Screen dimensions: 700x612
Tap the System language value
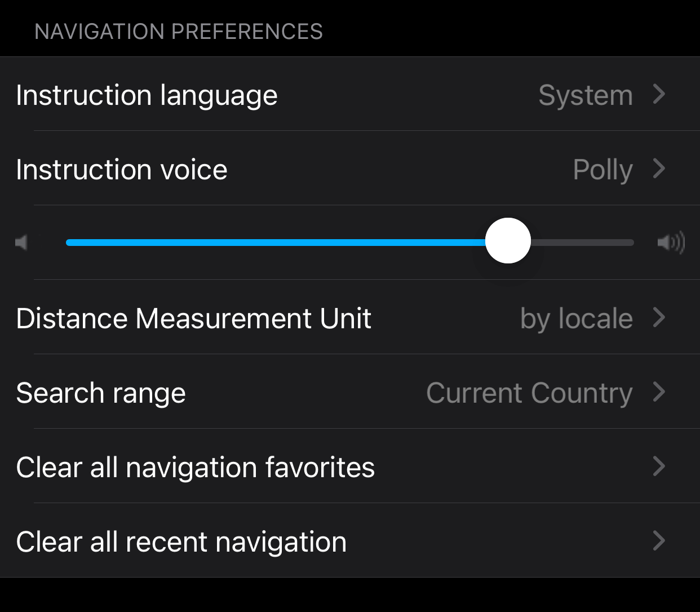pyautogui.click(x=586, y=95)
